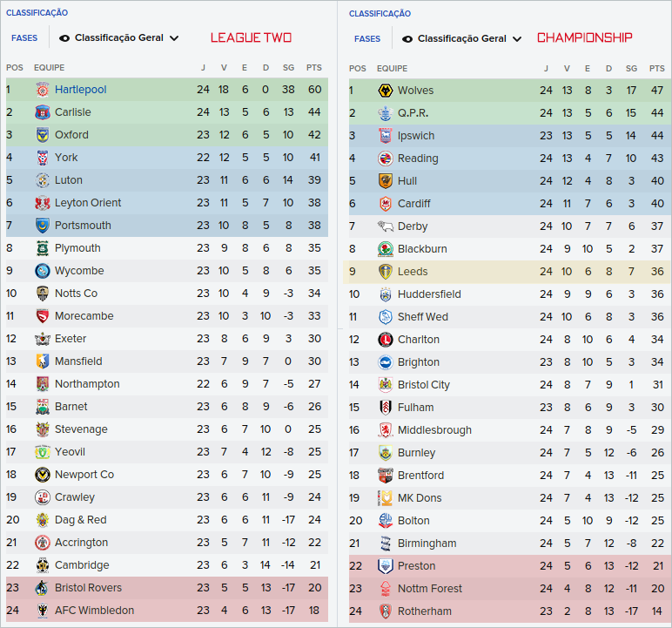Image resolution: width=672 pixels, height=628 pixels.
Task: Click the Portsmouth club badge
Action: [43, 226]
